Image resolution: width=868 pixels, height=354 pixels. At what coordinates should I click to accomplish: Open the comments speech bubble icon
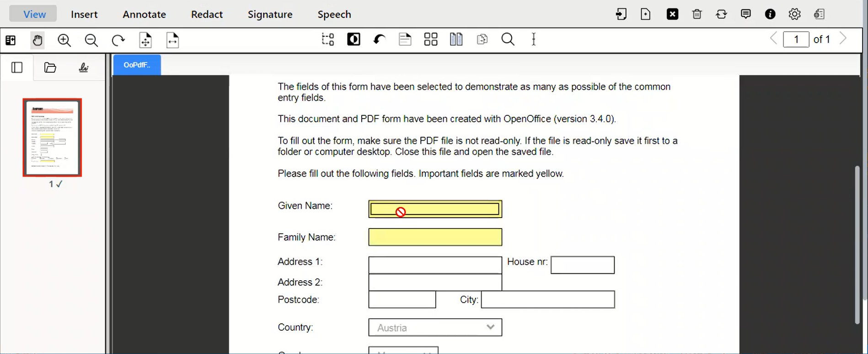coord(745,14)
